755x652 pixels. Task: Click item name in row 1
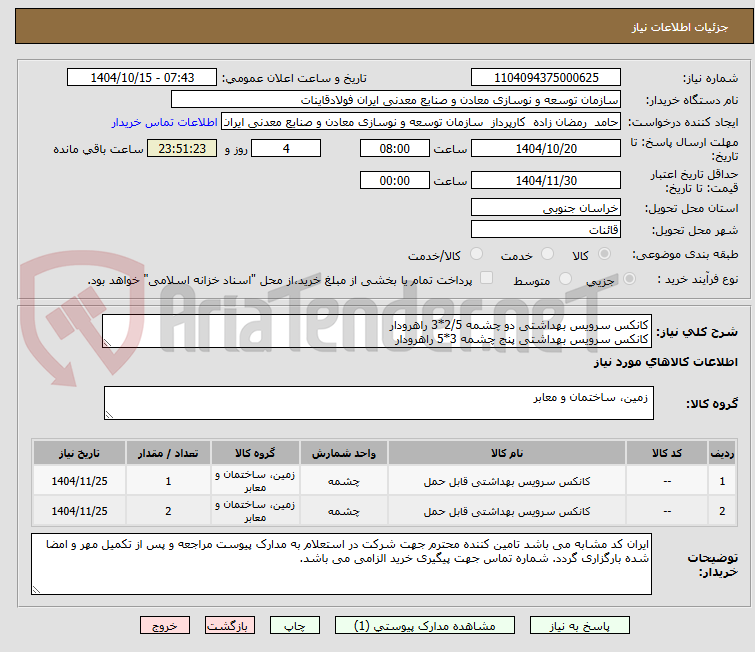point(507,481)
